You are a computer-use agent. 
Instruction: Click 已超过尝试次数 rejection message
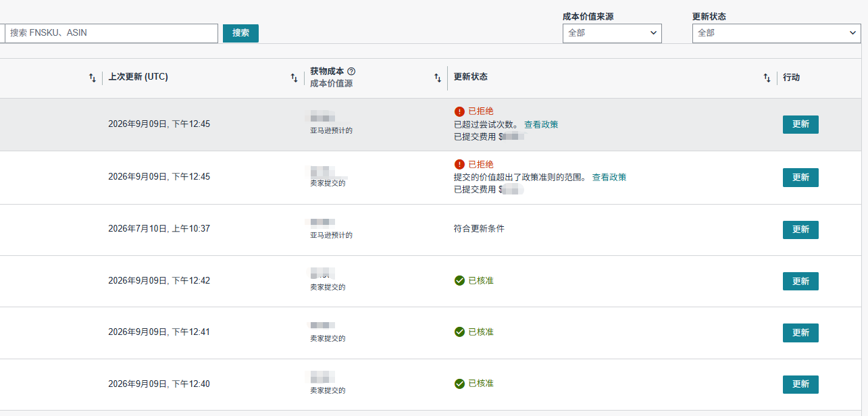coord(486,124)
